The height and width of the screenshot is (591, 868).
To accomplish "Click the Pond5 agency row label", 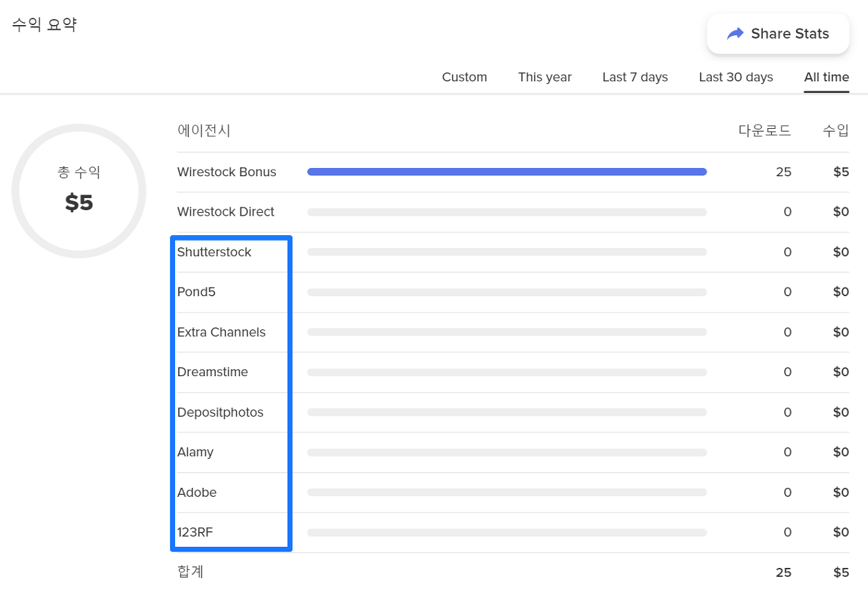I will [x=196, y=292].
